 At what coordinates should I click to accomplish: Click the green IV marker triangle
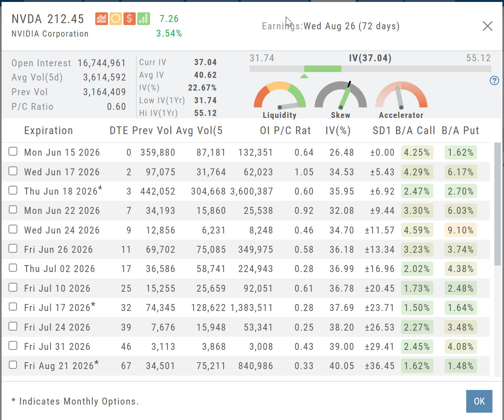point(304,76)
